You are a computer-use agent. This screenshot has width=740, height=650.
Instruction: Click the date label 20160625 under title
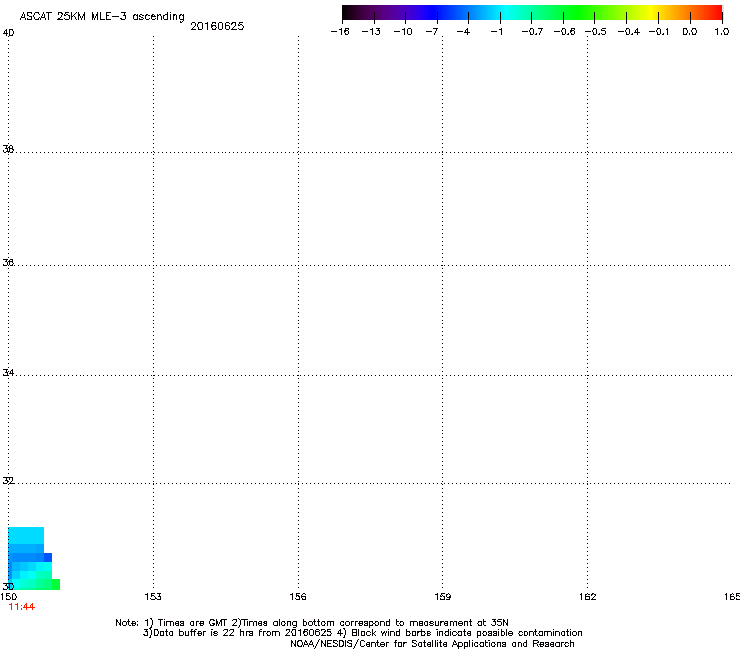point(217,26)
